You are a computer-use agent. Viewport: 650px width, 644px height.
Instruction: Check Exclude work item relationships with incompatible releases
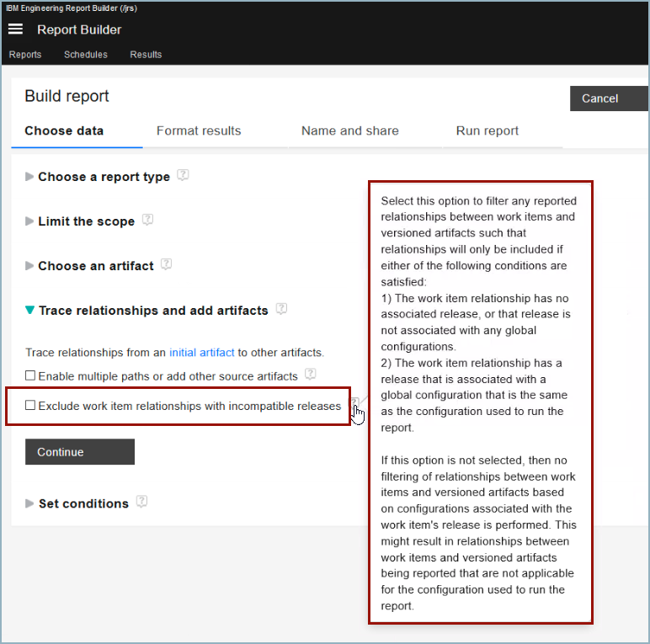tap(30, 406)
